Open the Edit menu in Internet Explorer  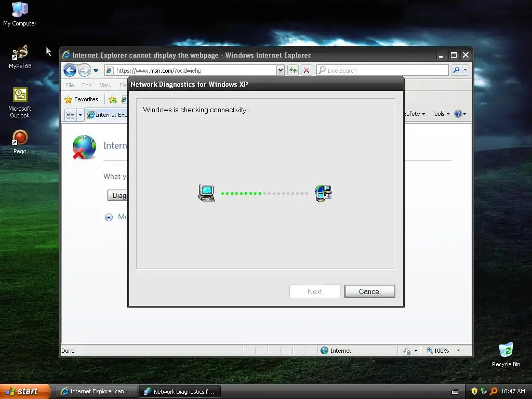click(87, 85)
